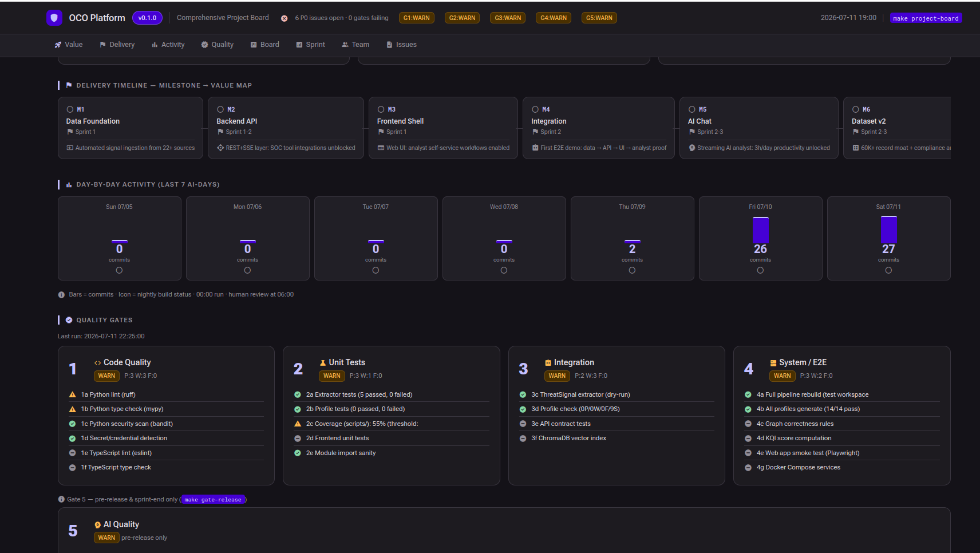Click the make gate-release command chip
This screenshot has height=553, width=980.
click(x=213, y=500)
